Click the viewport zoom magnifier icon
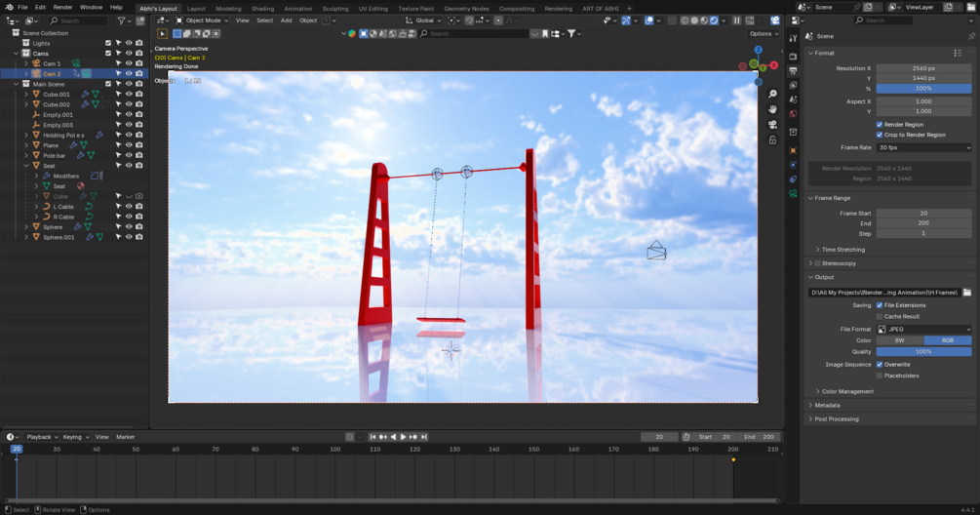 [x=772, y=94]
